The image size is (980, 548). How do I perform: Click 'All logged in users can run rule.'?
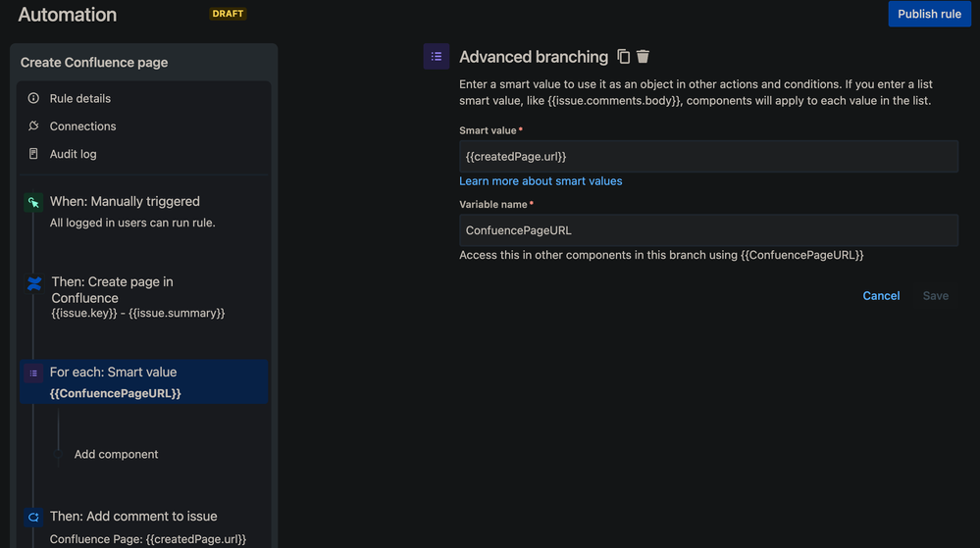132,223
